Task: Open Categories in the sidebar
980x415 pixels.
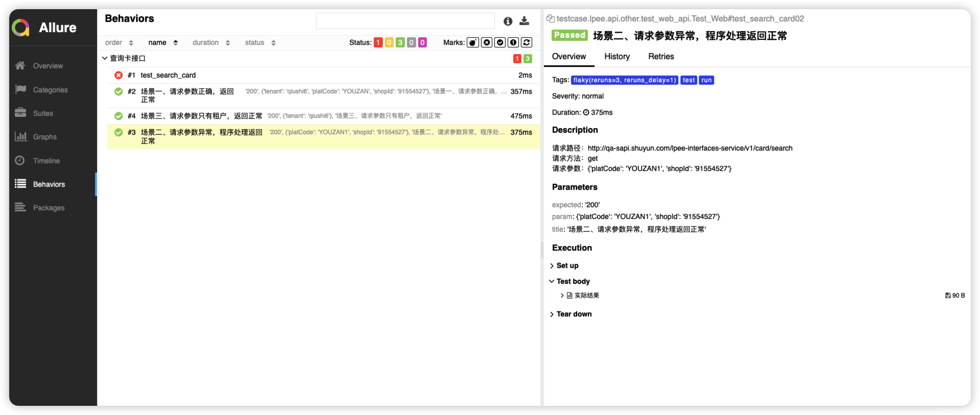Action: 50,90
